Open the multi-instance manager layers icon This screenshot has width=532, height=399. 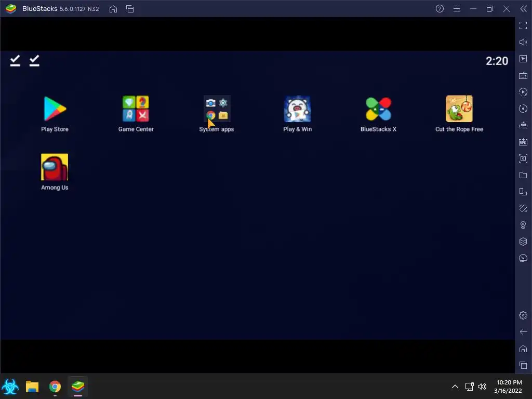pos(523,242)
